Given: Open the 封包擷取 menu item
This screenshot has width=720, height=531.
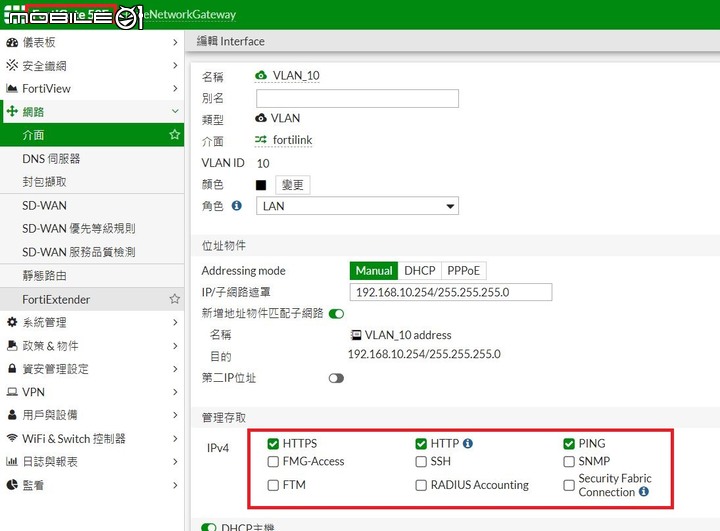Looking at the screenshot, I should [92, 182].
